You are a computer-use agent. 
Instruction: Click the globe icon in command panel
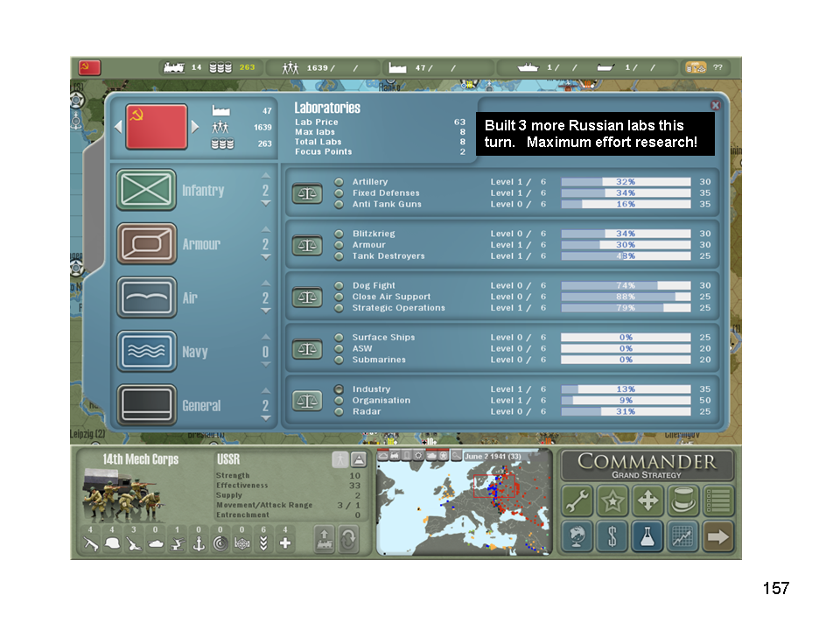(577, 536)
